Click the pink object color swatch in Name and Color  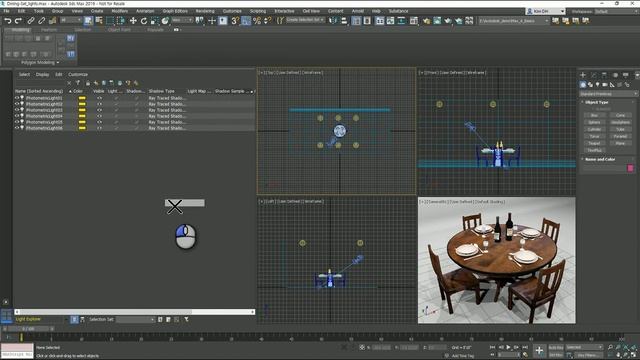630,168
